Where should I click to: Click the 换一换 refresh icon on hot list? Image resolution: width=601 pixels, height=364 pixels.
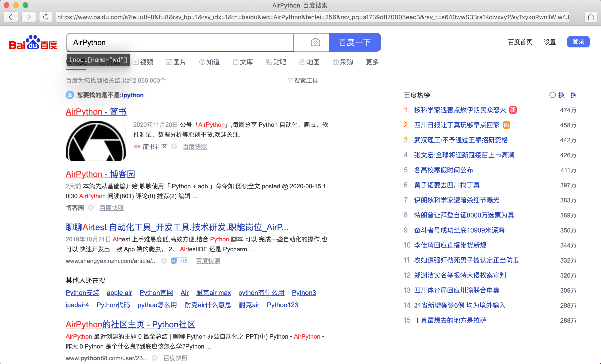[553, 95]
